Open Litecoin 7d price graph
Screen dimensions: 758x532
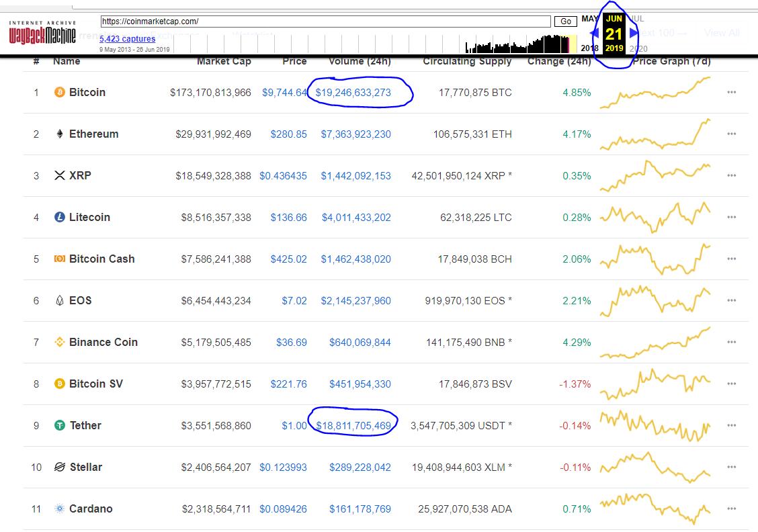[x=655, y=217]
